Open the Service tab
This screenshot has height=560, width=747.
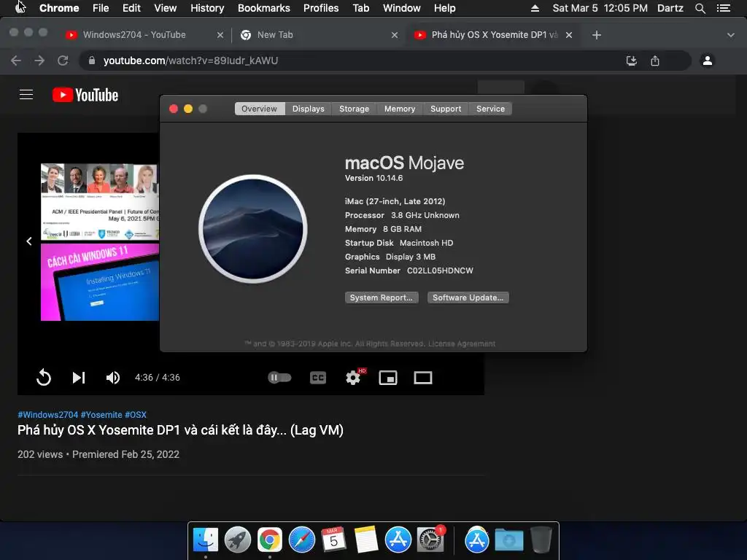[x=490, y=109]
